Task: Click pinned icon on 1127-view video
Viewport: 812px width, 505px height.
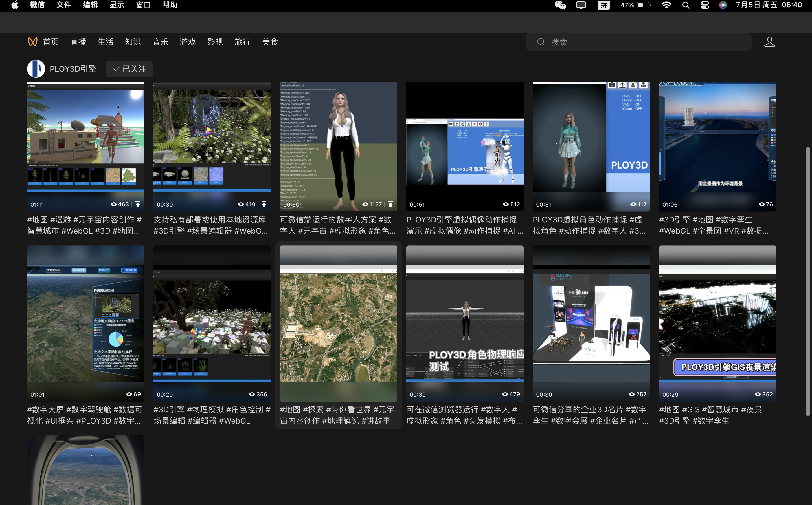Action: [390, 204]
